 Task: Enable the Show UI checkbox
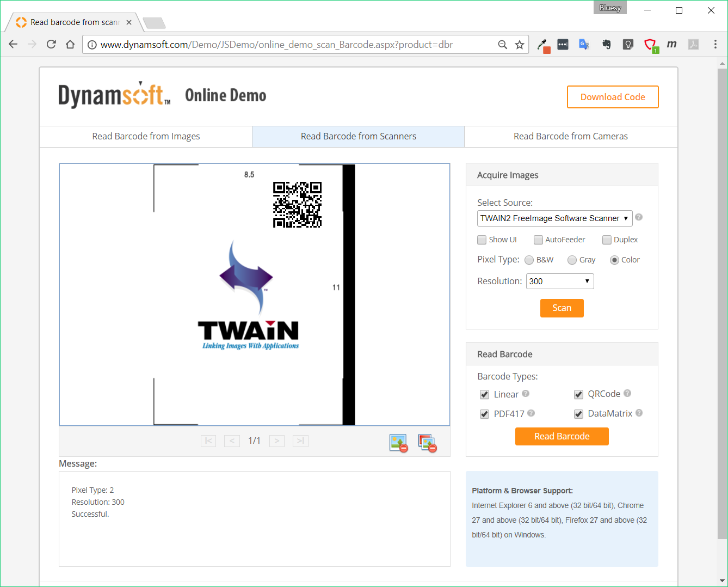[x=482, y=240]
